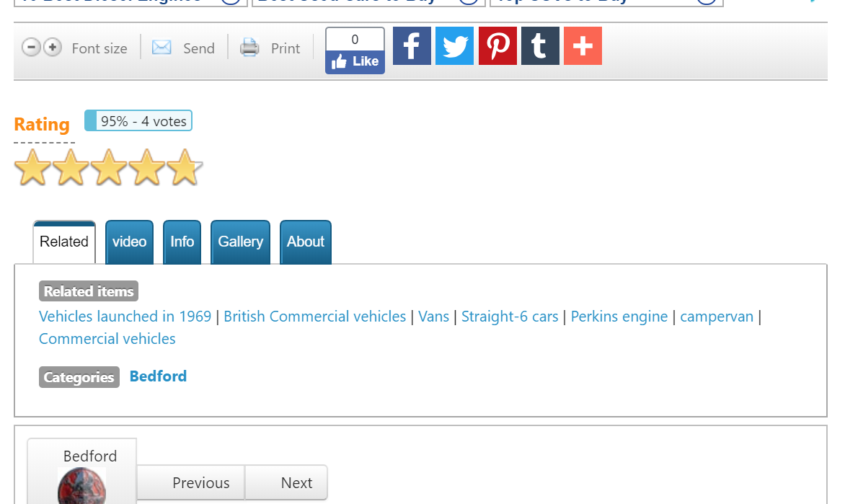This screenshot has height=504, width=845.
Task: Increase font size with plus icon
Action: pyautogui.click(x=53, y=48)
